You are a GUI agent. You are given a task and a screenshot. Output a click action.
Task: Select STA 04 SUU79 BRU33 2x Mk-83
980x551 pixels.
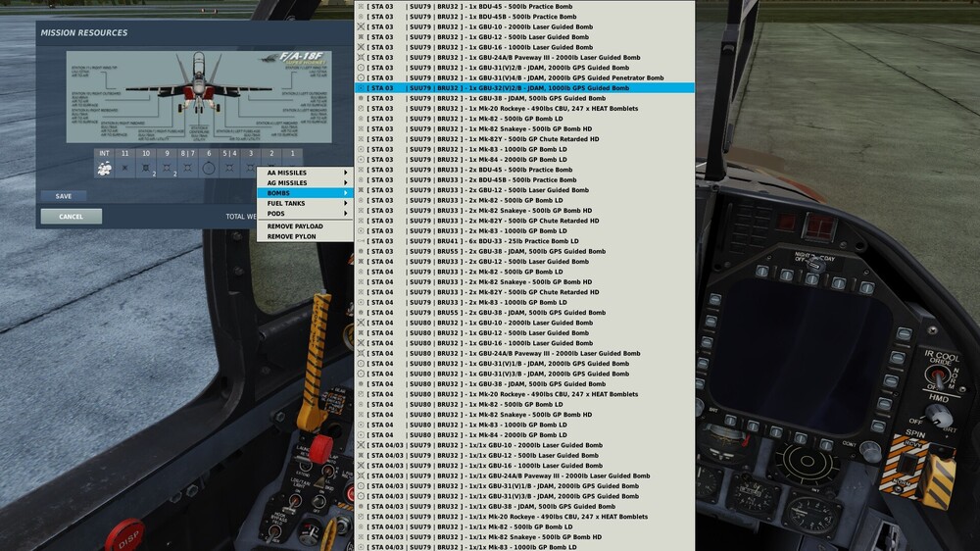tap(524, 302)
